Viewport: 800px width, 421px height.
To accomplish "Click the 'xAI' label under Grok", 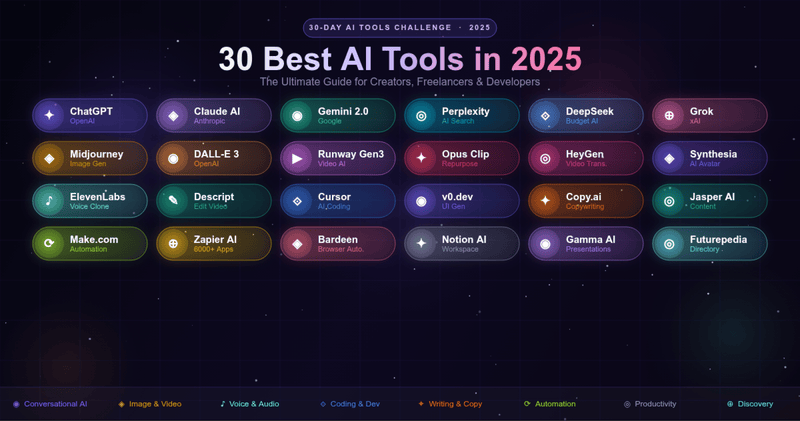I will click(x=695, y=121).
